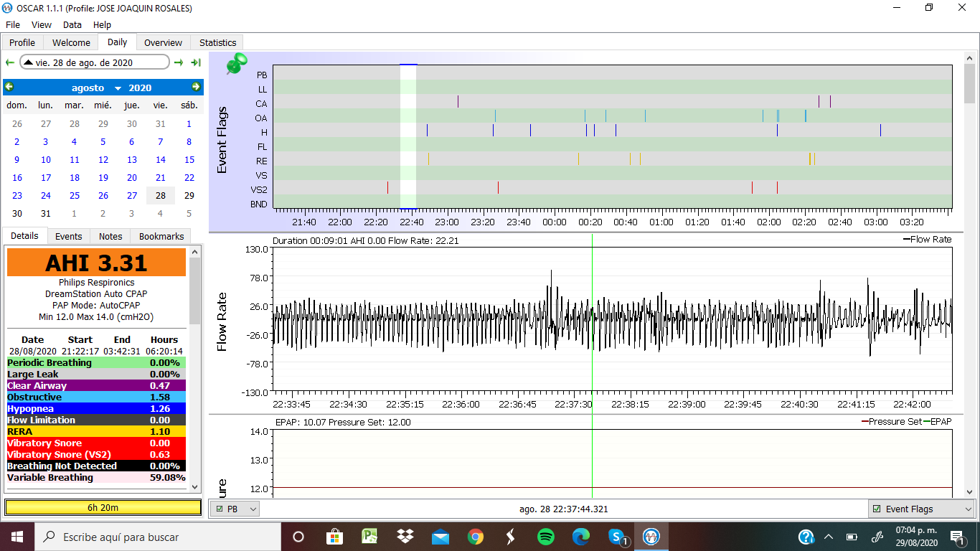980x551 pixels.
Task: Open Google Chrome from taskbar
Action: coord(475,537)
